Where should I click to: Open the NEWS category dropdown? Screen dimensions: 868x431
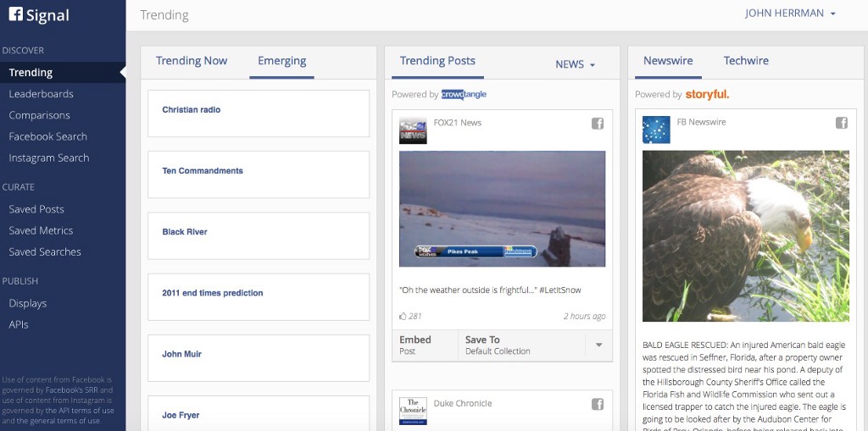coord(576,64)
